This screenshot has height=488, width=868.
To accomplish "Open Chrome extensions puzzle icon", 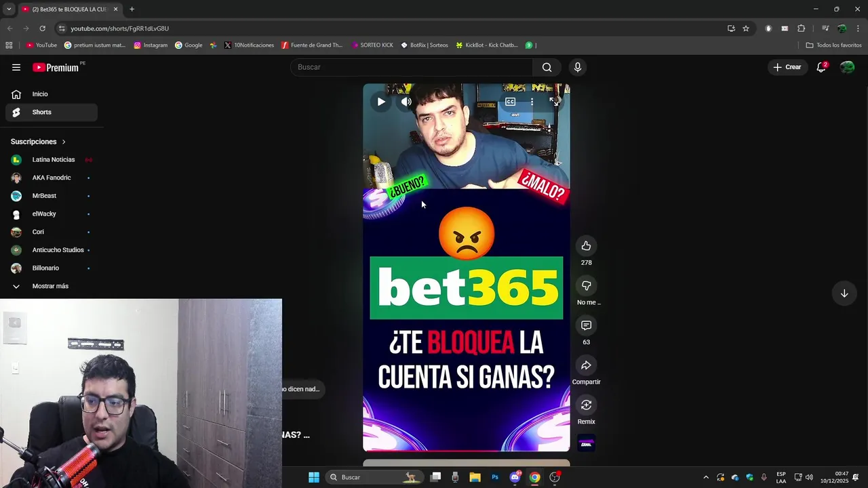I will coord(802,28).
